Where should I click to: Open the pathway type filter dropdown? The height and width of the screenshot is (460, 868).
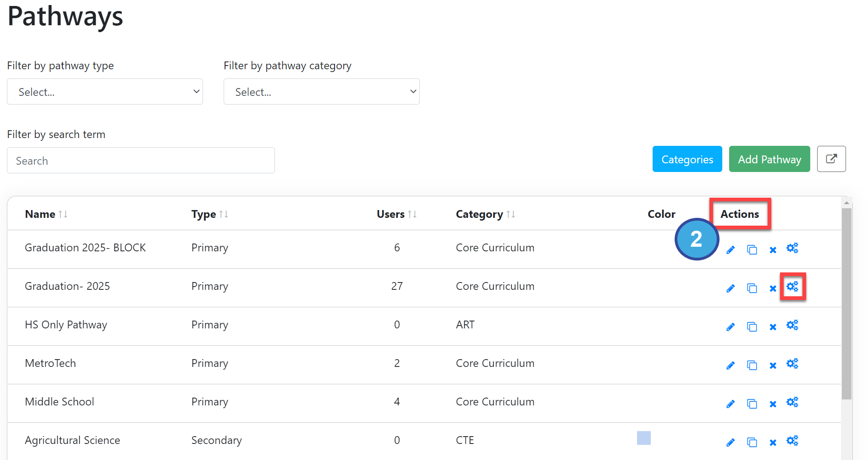[105, 92]
